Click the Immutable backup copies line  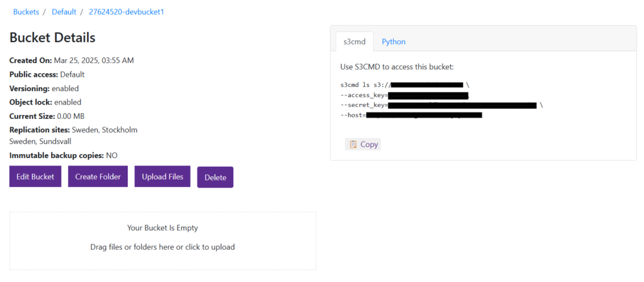64,155
